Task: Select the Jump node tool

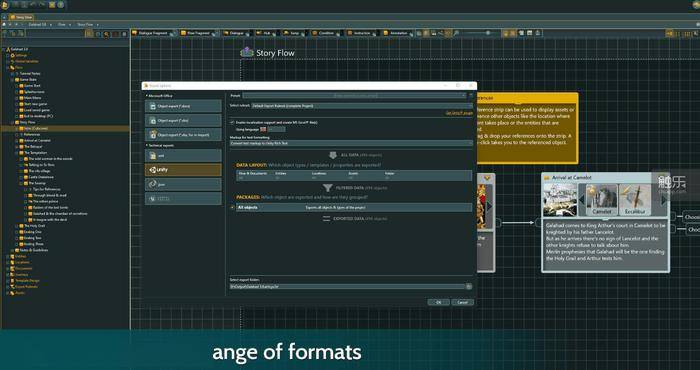Action: pyautogui.click(x=295, y=33)
